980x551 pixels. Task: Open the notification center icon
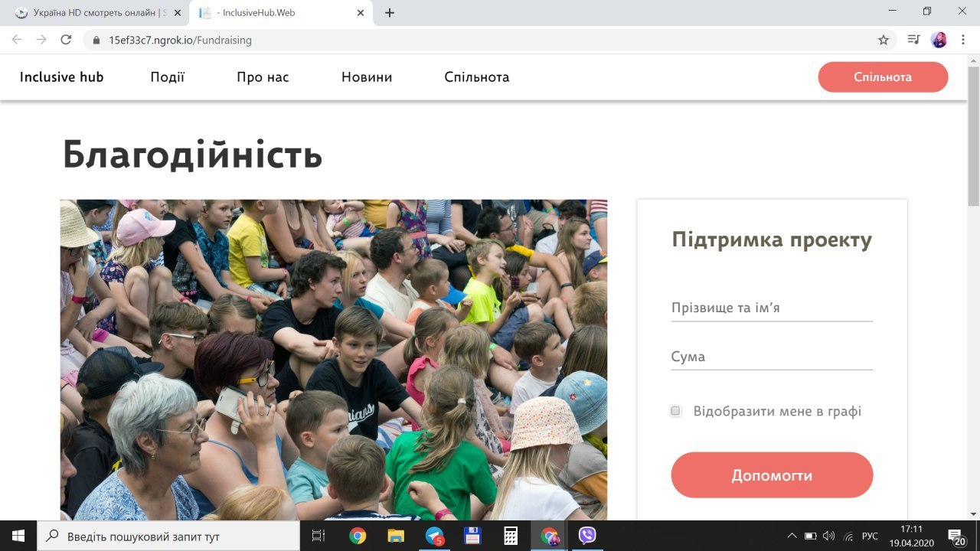(x=956, y=536)
